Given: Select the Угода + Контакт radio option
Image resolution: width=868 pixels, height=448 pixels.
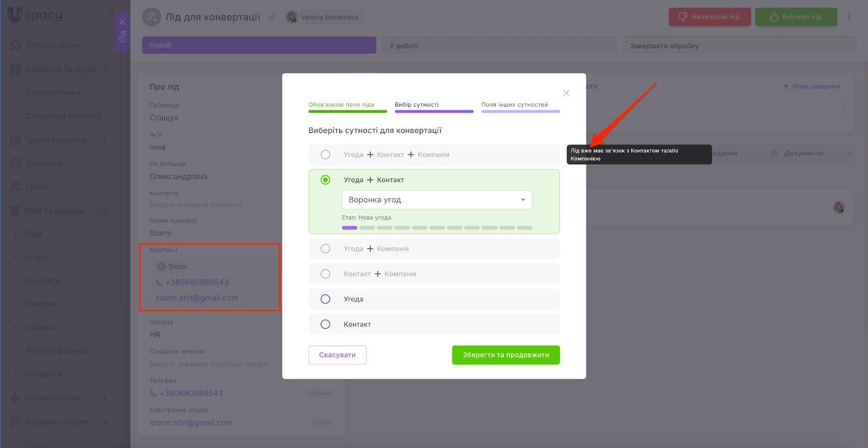Looking at the screenshot, I should coord(325,180).
